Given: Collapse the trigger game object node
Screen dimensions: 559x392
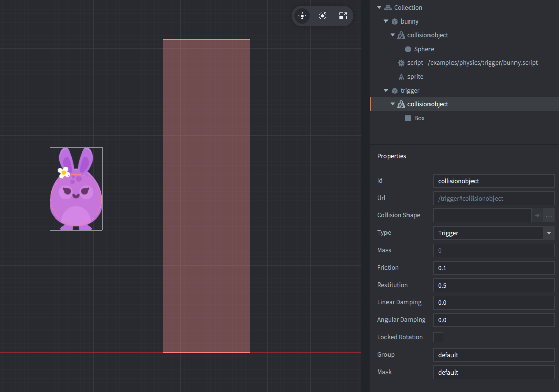Looking at the screenshot, I should click(386, 91).
